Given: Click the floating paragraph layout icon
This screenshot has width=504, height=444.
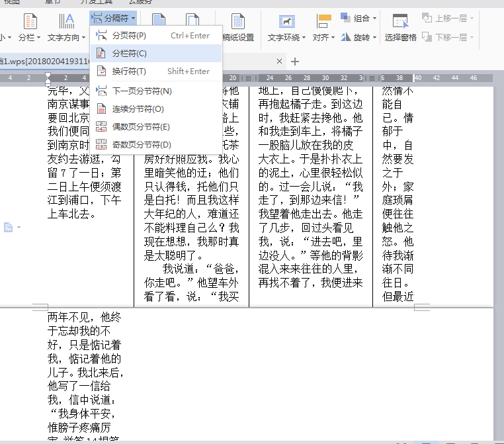Looking at the screenshot, I should click(9, 228).
